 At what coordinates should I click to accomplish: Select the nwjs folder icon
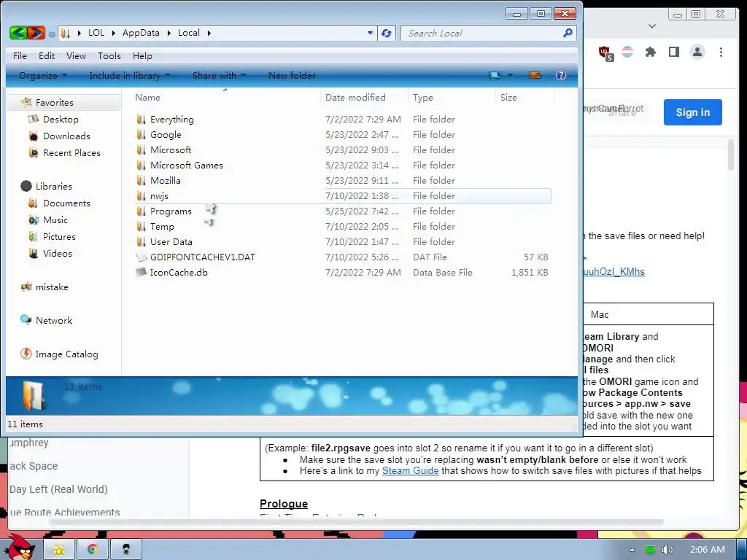[x=141, y=195]
